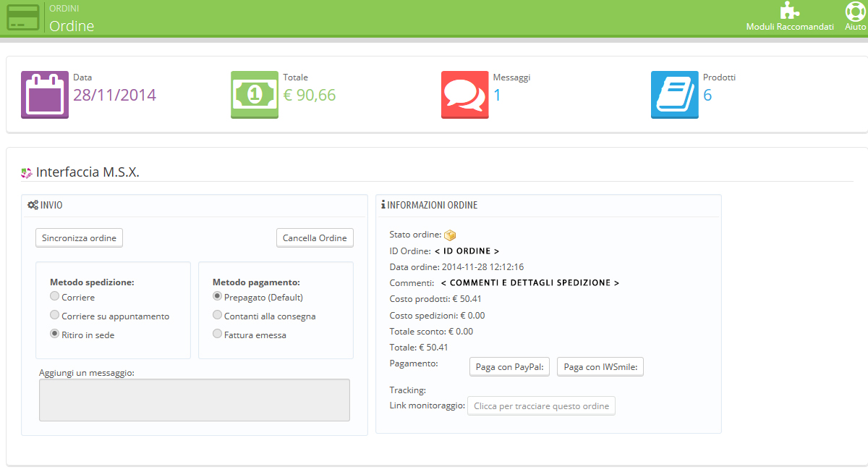Click the Ordine page title
Screen dimensions: 868x475
click(72, 26)
